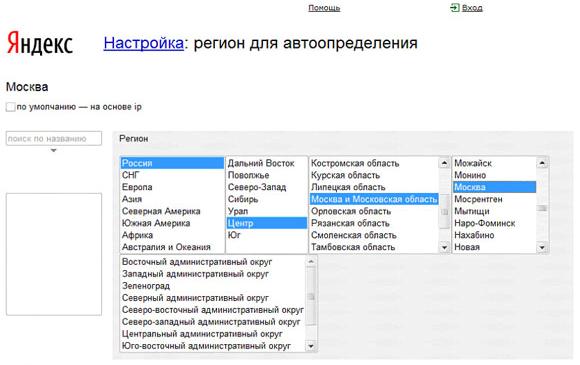Click okrug list scroll down arrow
Viewport: 580px width, 365px height.
coord(311,346)
